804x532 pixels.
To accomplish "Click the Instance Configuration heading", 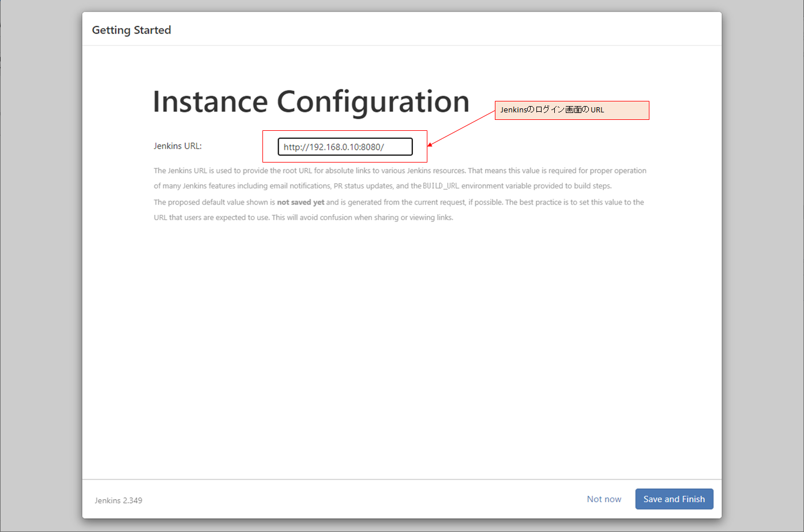I will click(311, 101).
